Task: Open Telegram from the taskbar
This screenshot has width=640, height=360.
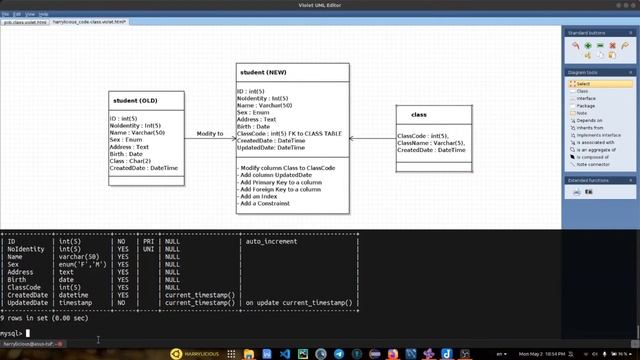Action: pos(339,354)
